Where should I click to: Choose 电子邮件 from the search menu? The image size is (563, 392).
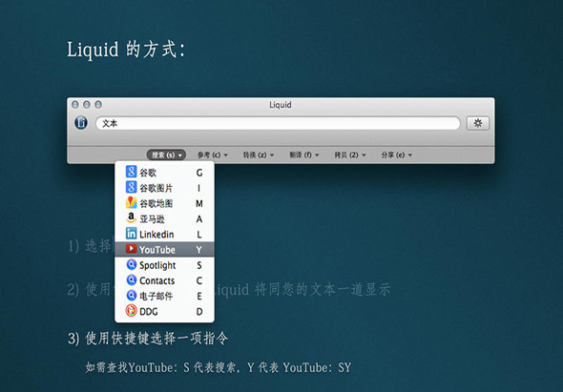click(164, 296)
